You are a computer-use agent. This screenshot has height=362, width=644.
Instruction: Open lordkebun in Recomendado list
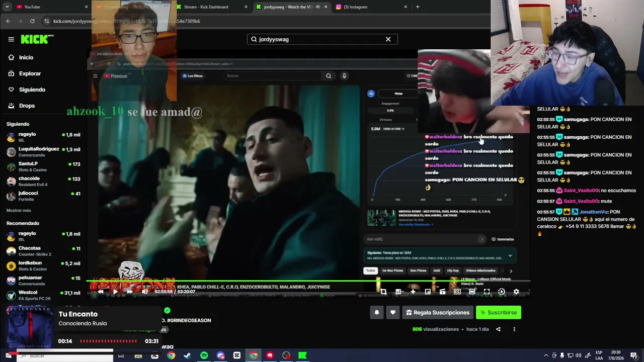click(43, 265)
